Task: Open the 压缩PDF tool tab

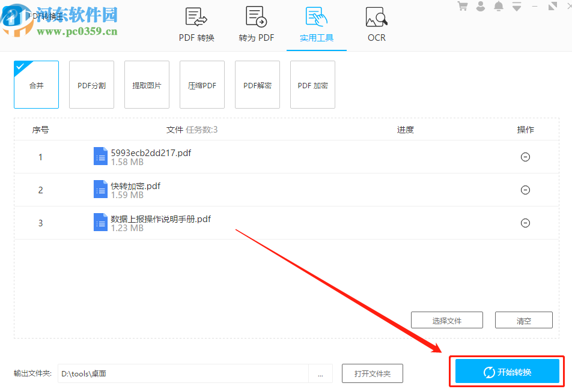Action: click(202, 85)
